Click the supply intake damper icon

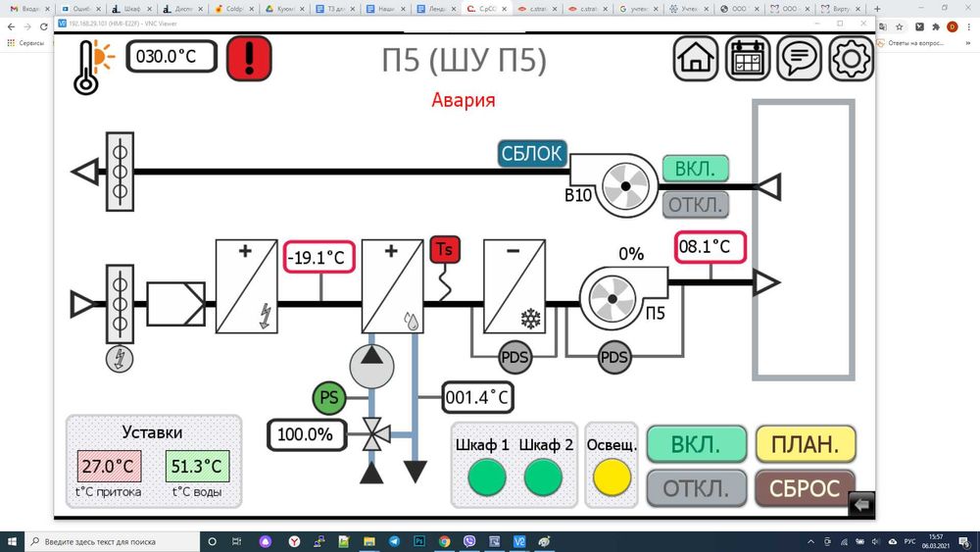click(x=120, y=304)
